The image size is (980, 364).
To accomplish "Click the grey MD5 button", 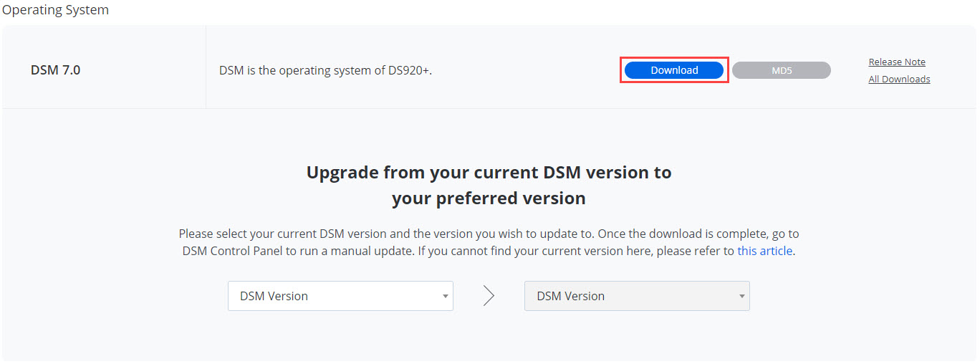I will 782,70.
